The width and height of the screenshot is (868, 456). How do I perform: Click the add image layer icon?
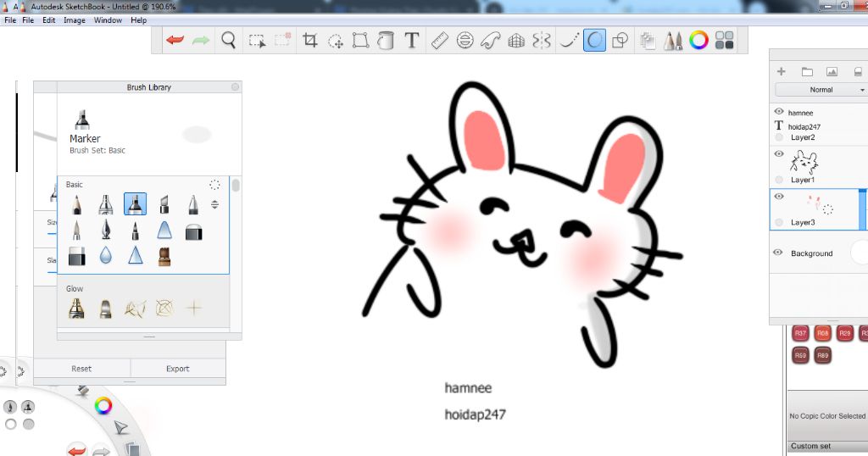click(832, 71)
